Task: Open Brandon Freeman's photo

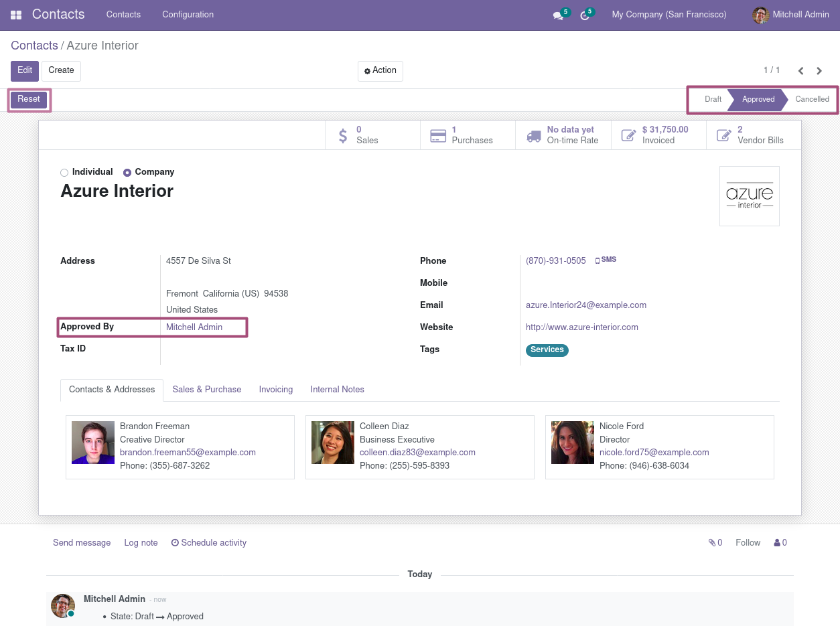Action: point(93,443)
